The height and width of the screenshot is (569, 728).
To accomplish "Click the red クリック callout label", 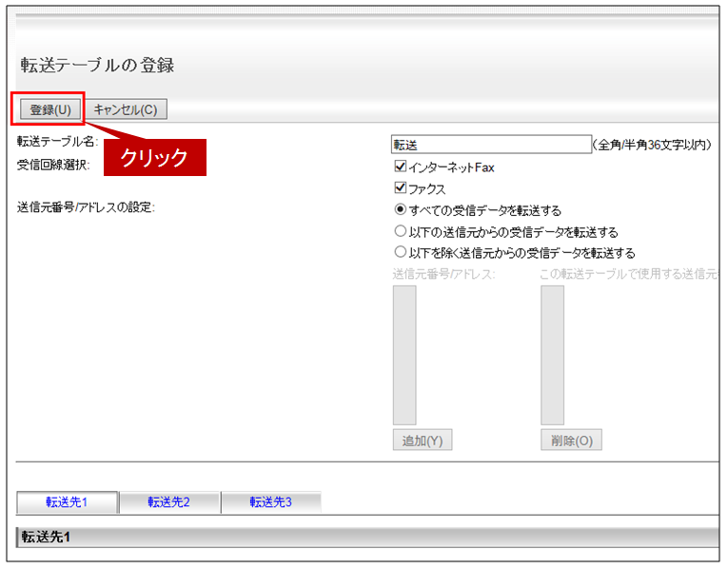I will [x=154, y=158].
